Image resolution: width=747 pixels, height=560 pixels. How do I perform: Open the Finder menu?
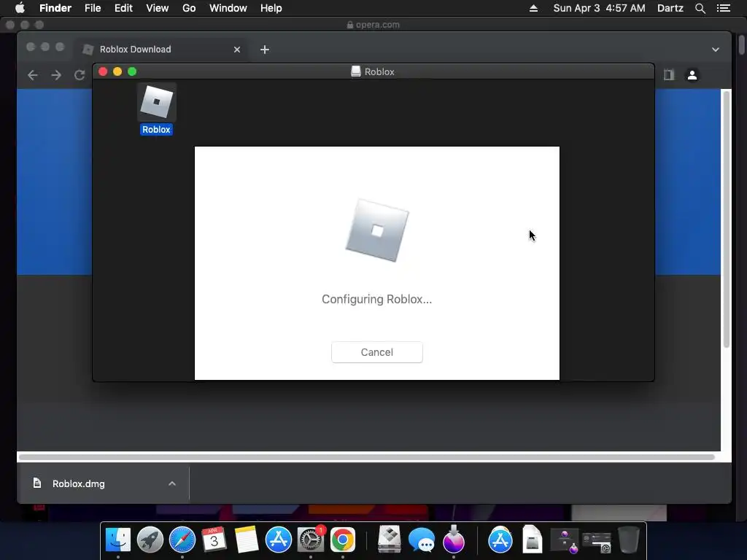point(55,8)
